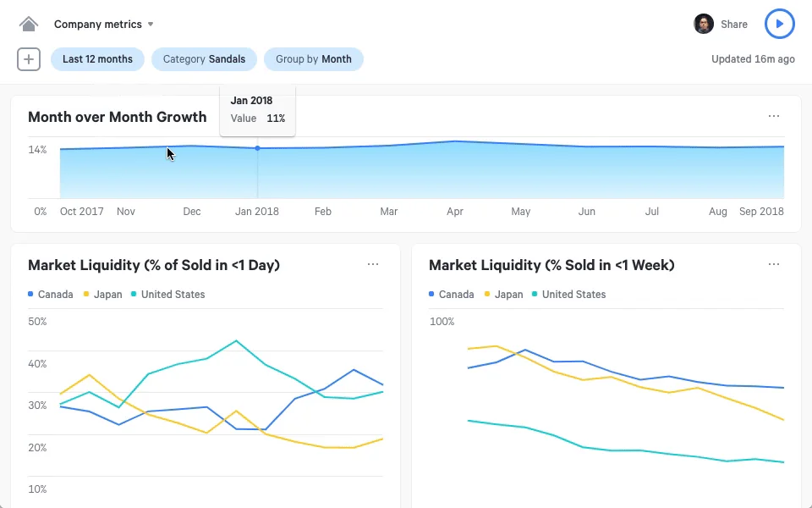Click the home icon

29,24
